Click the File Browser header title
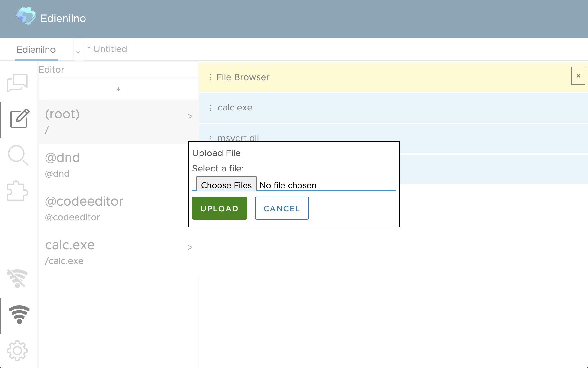This screenshot has height=368, width=588. 243,77
